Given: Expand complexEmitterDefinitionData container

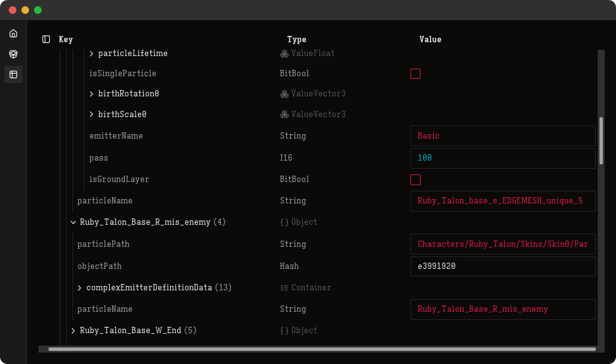Looking at the screenshot, I should (x=79, y=288).
